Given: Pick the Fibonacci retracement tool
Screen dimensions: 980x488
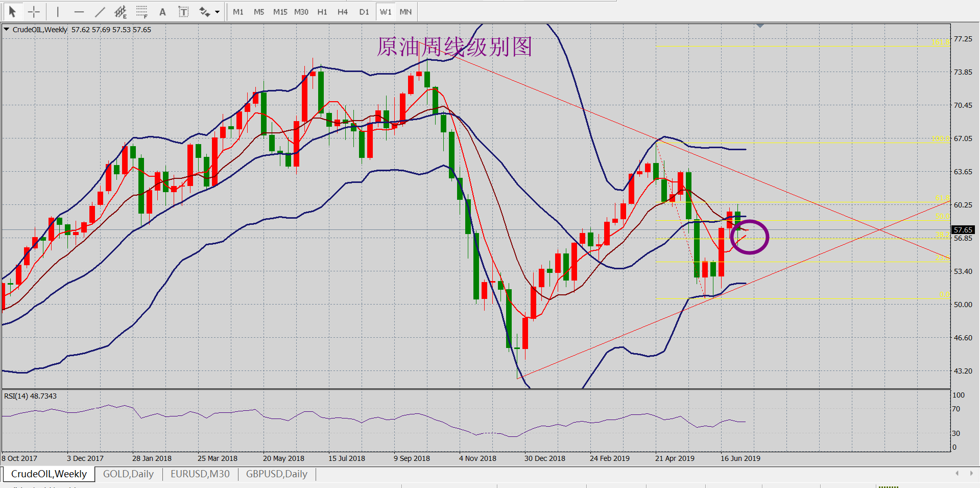Looking at the screenshot, I should (x=142, y=11).
